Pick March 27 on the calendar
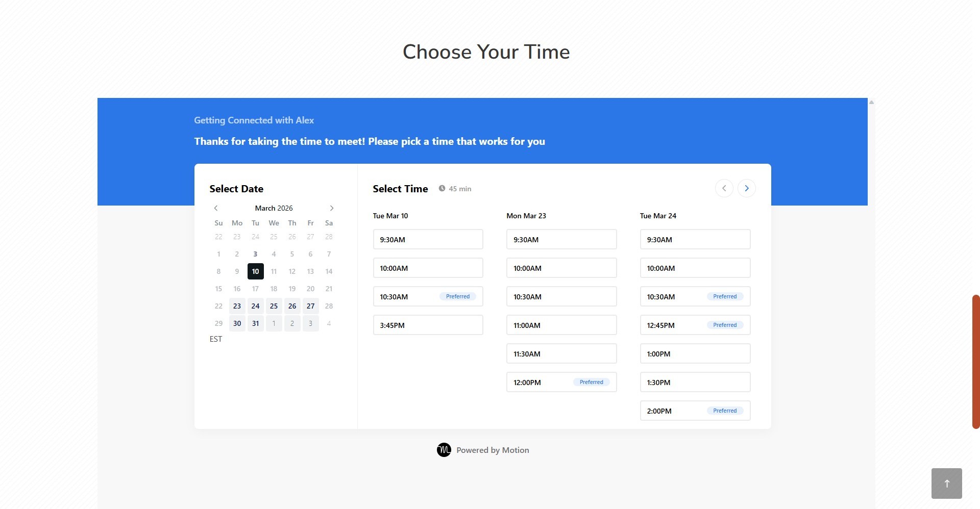Screen dimensions: 980x509 [310, 306]
